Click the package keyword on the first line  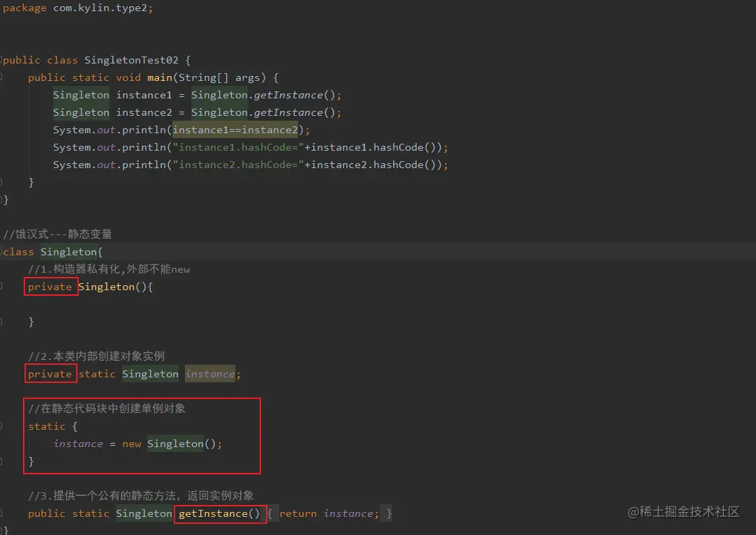[x=24, y=8]
